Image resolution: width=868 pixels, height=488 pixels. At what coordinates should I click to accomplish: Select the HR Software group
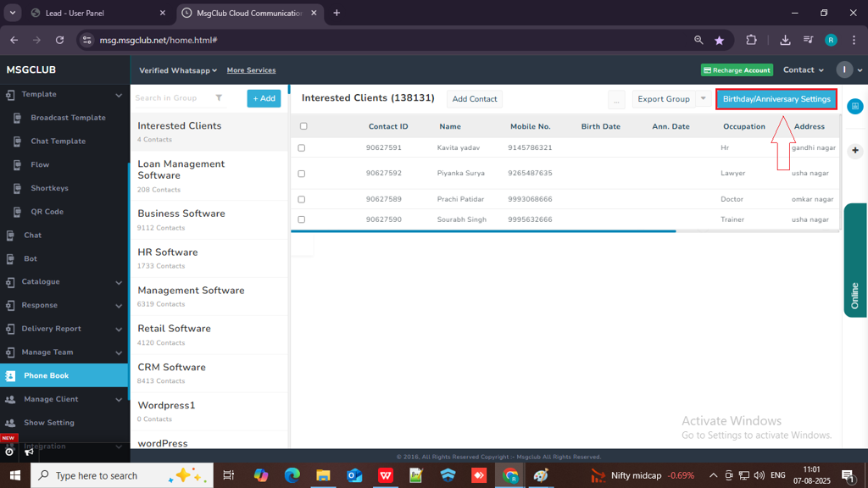click(209, 258)
